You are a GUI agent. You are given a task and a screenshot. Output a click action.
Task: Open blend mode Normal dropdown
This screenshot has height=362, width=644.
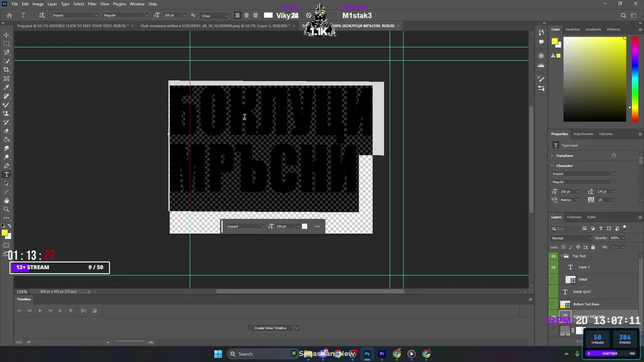[x=572, y=238]
